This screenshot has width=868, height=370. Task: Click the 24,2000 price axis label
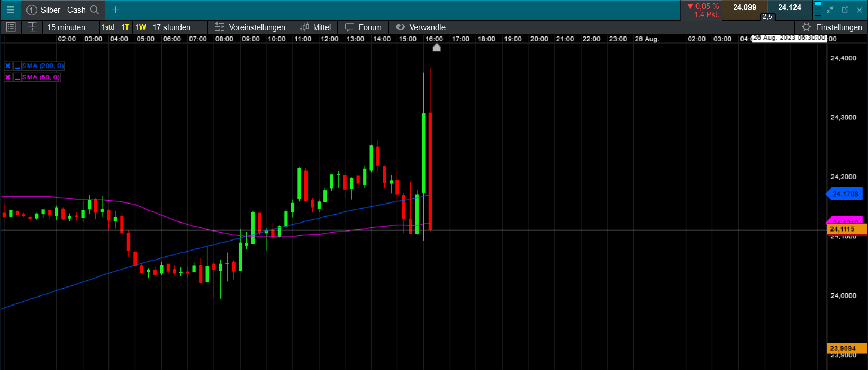844,177
